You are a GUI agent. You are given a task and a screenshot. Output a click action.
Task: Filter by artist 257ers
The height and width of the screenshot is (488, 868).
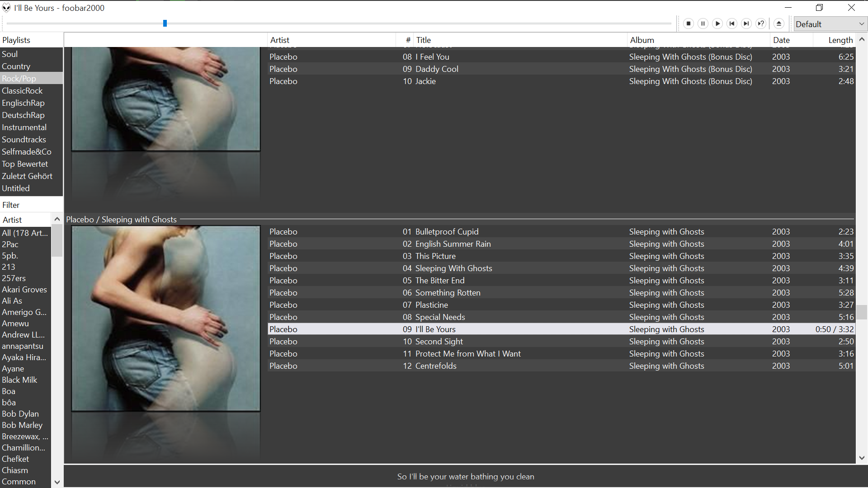tap(25, 278)
